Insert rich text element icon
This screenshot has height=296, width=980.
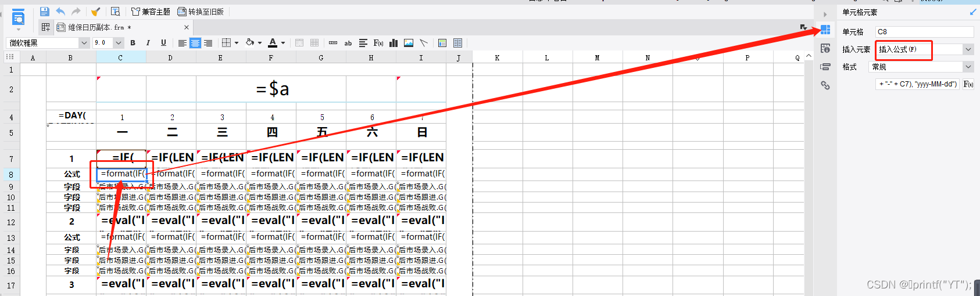click(x=363, y=43)
